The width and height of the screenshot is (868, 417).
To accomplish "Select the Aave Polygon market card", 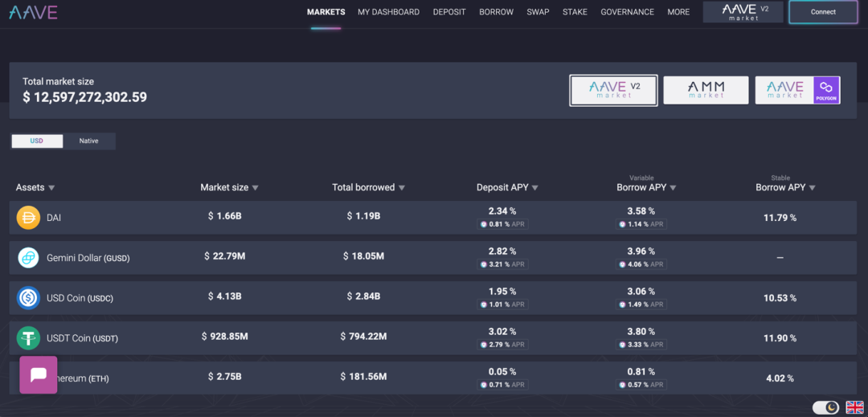I will point(798,90).
